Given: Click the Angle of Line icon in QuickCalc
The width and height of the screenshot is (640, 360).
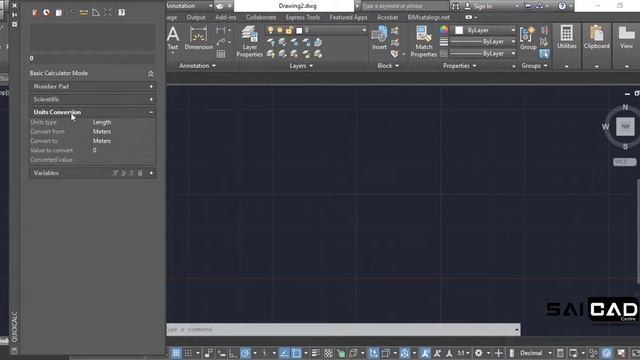Looking at the screenshot, I should (x=96, y=12).
